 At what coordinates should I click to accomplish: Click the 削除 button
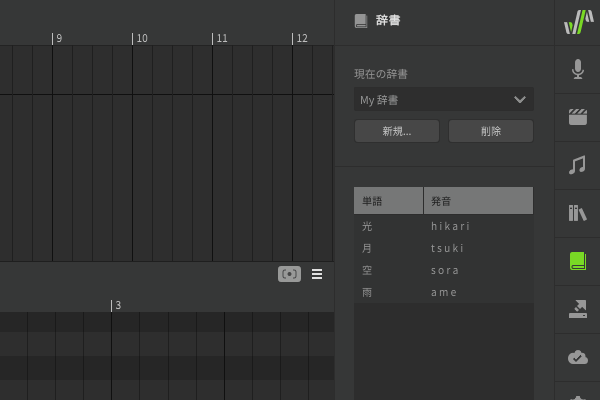pyautogui.click(x=490, y=131)
